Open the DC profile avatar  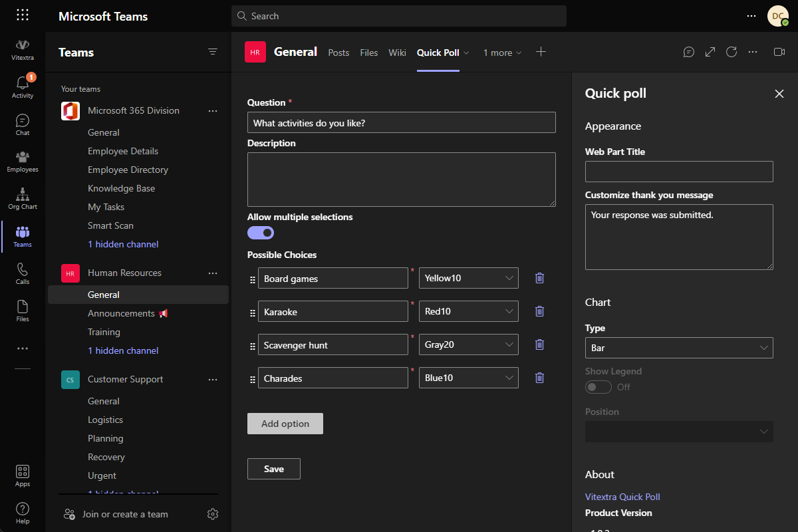tap(778, 16)
